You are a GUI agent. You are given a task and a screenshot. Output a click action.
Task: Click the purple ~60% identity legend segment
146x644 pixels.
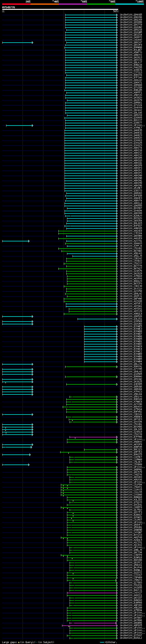[73, 4]
